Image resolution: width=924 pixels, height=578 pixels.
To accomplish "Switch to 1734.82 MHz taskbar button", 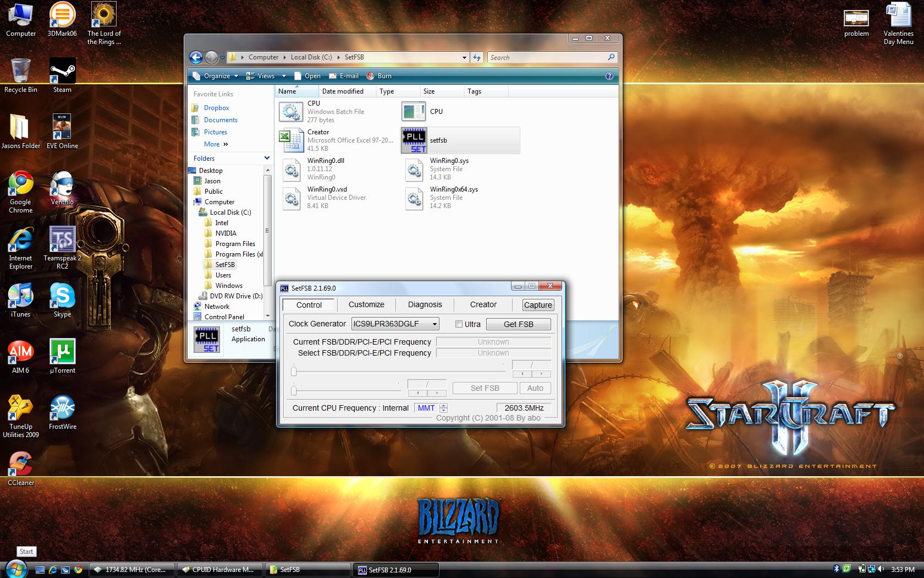I will (x=132, y=570).
